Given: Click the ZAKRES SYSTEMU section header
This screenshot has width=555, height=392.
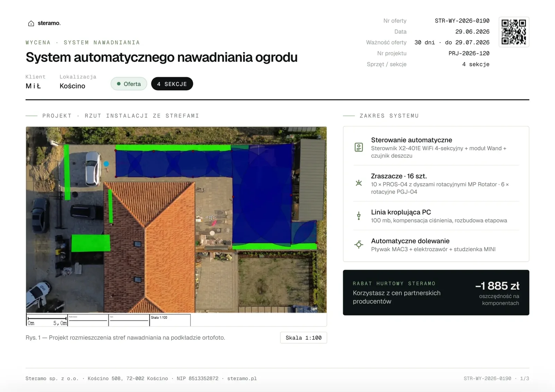Looking at the screenshot, I should click(389, 116).
